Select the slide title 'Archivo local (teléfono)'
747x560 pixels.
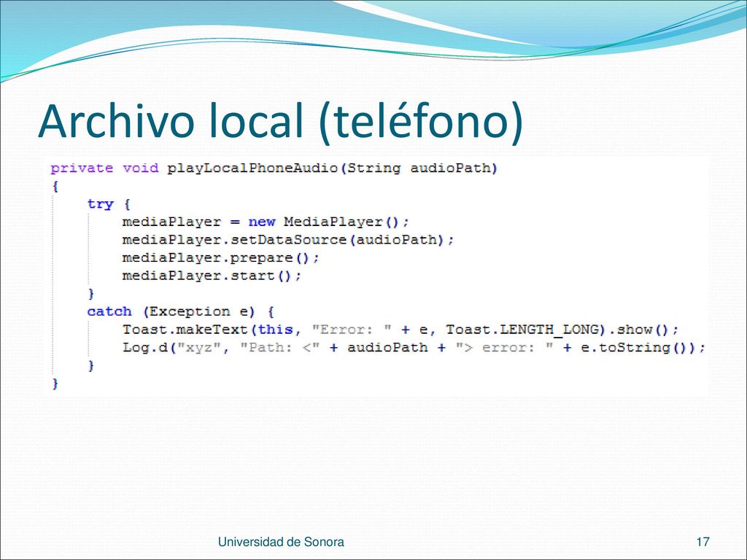(281, 122)
